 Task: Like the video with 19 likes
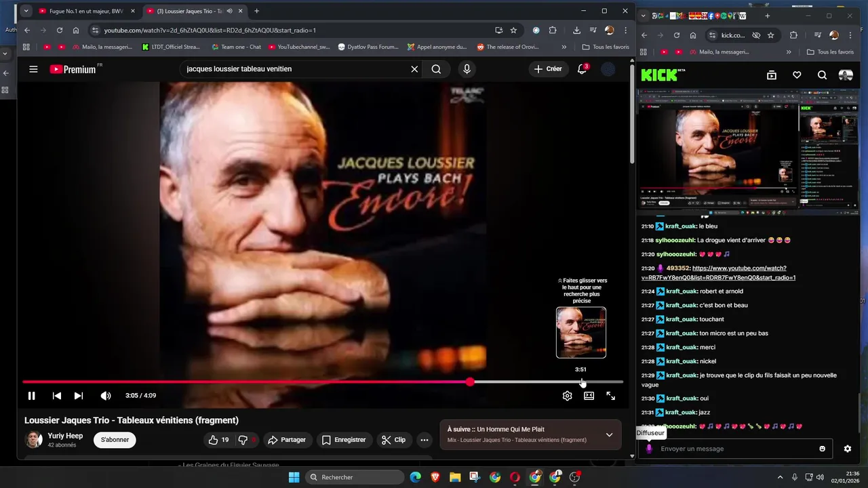(x=218, y=440)
